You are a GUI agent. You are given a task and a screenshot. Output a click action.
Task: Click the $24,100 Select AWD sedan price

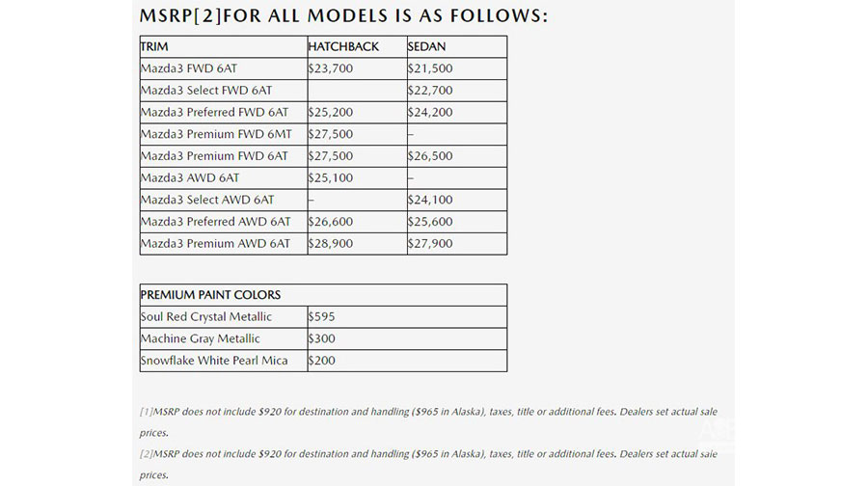430,200
